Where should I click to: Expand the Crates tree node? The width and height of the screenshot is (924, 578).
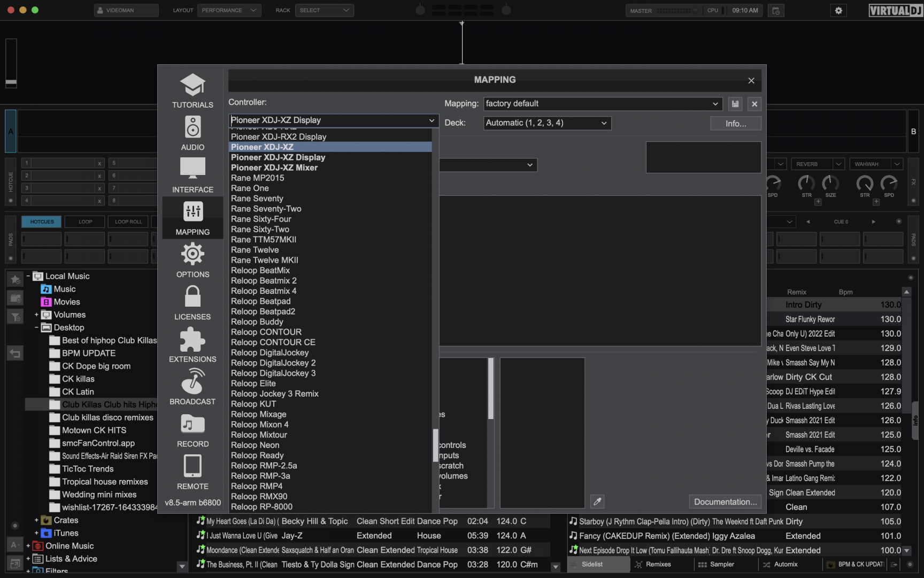(x=36, y=520)
